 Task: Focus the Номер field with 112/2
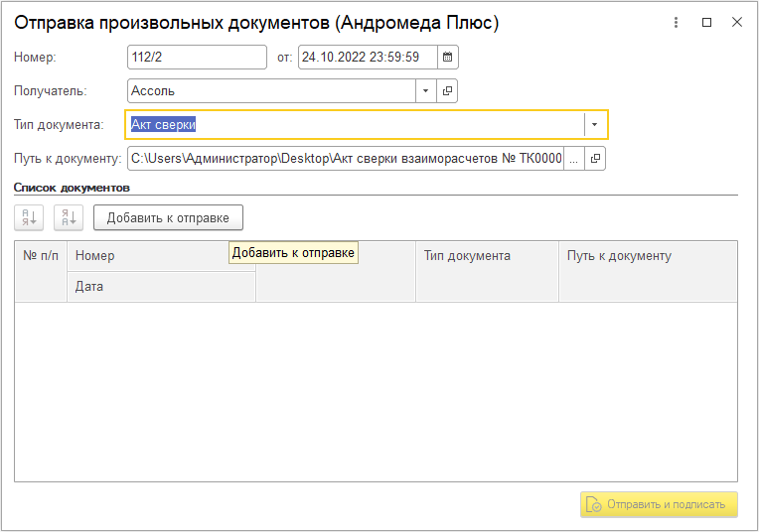197,57
